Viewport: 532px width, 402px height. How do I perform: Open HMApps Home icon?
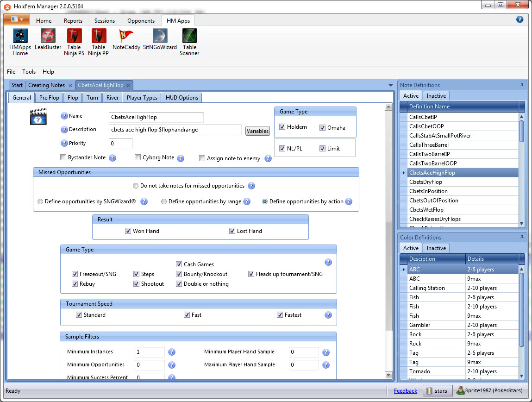pyautogui.click(x=20, y=36)
